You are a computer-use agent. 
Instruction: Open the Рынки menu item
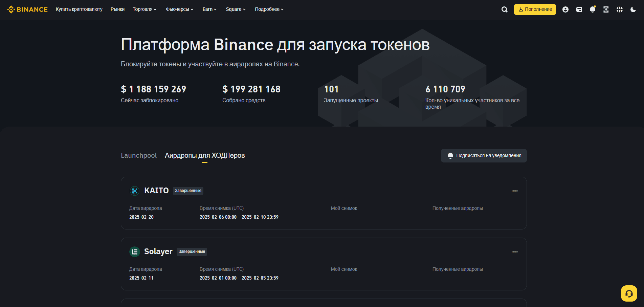117,9
